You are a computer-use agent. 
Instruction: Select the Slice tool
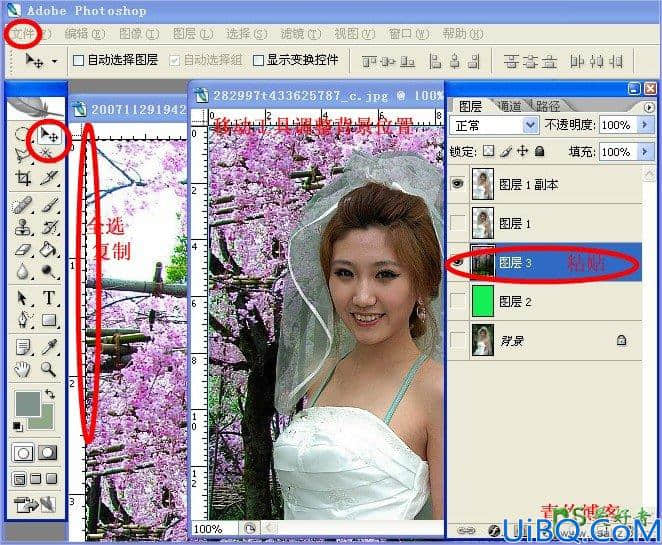click(49, 178)
